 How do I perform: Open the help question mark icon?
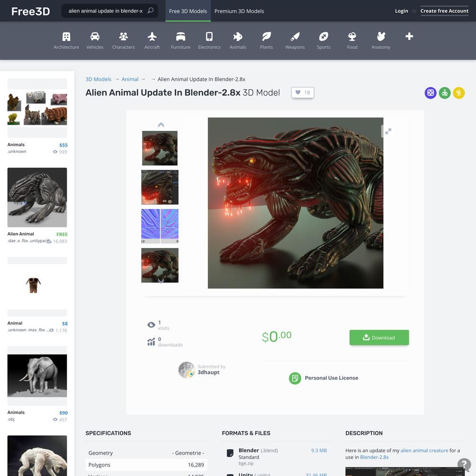pos(464,464)
